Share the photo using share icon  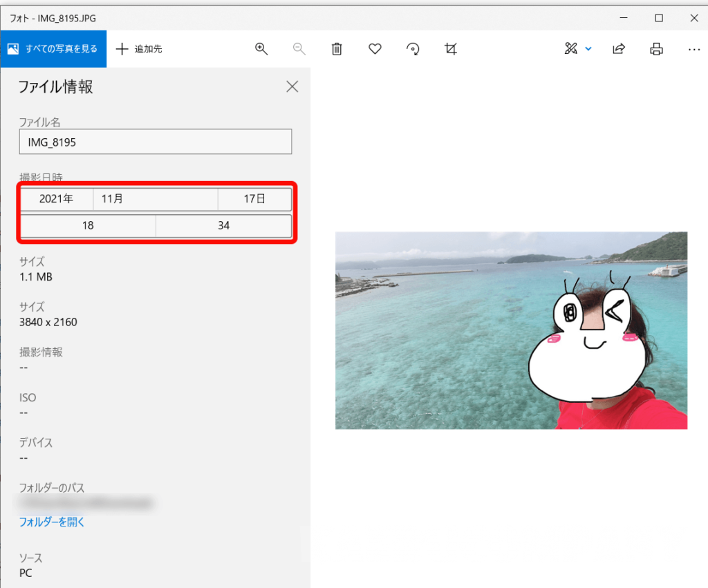[x=619, y=49]
